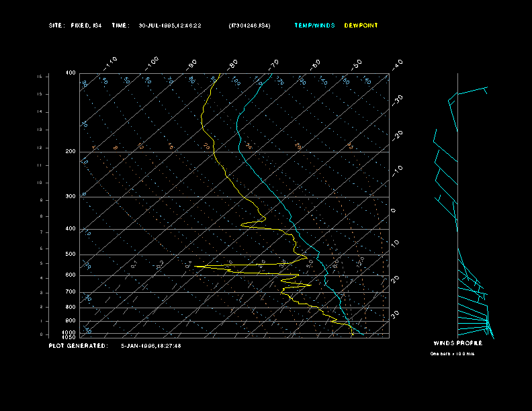Click the 7 km mark on height axis

click(x=41, y=232)
